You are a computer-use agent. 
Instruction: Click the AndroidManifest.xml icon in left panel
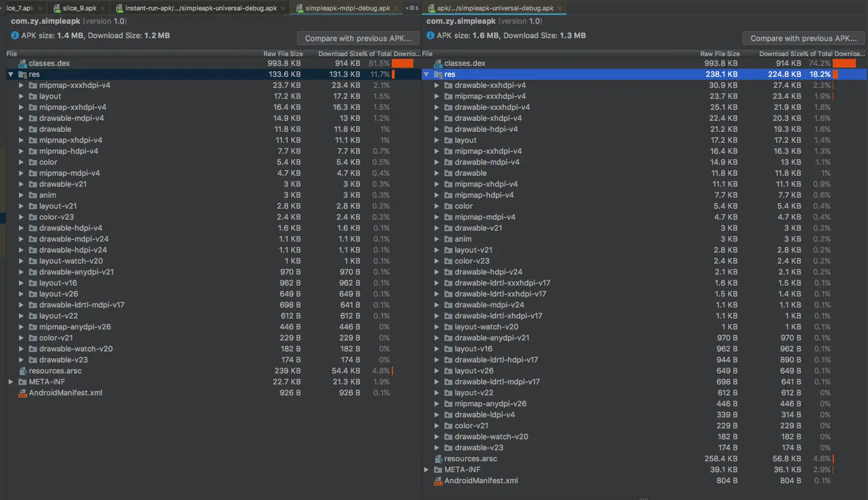pos(23,392)
